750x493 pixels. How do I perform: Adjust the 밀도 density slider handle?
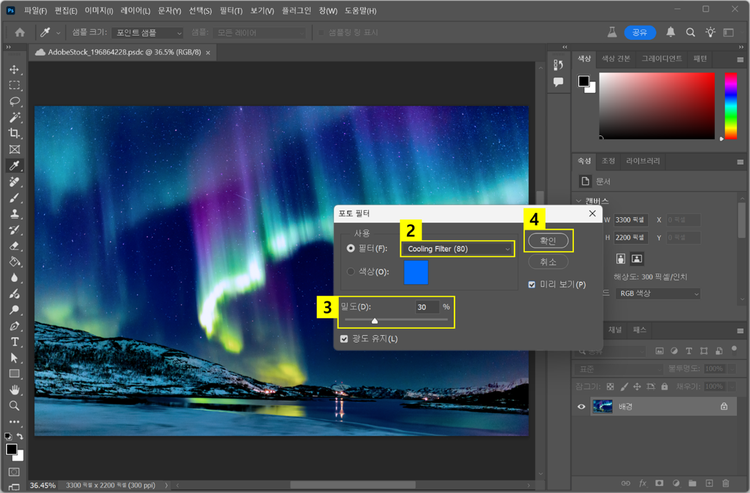pyautogui.click(x=375, y=321)
